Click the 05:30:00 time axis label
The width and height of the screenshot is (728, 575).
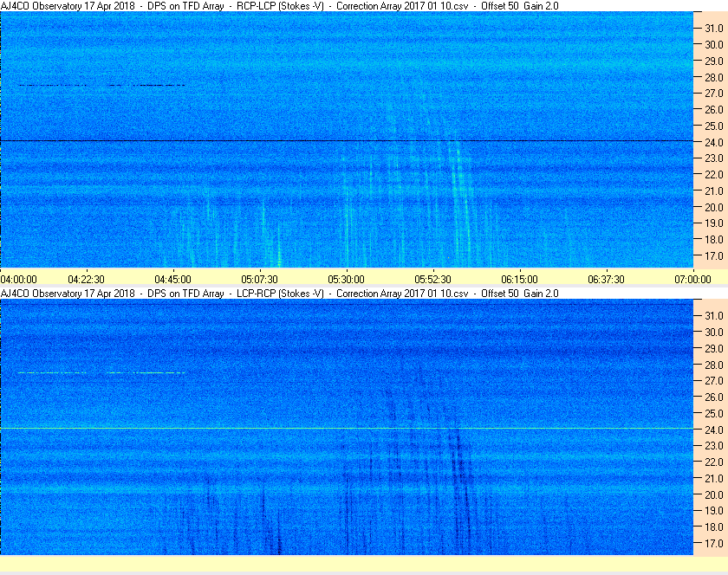tap(347, 280)
